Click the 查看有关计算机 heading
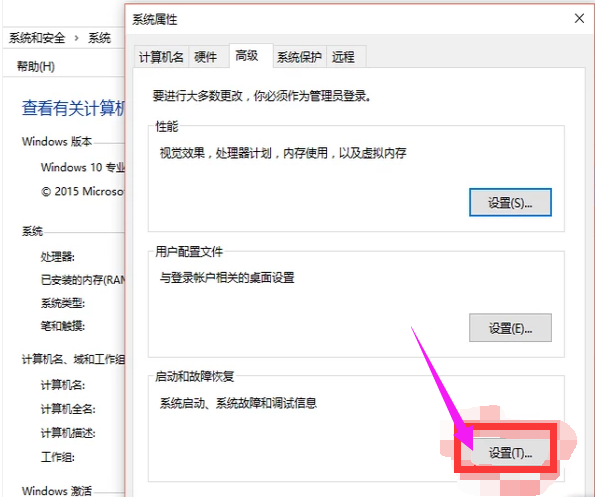 tap(73, 108)
